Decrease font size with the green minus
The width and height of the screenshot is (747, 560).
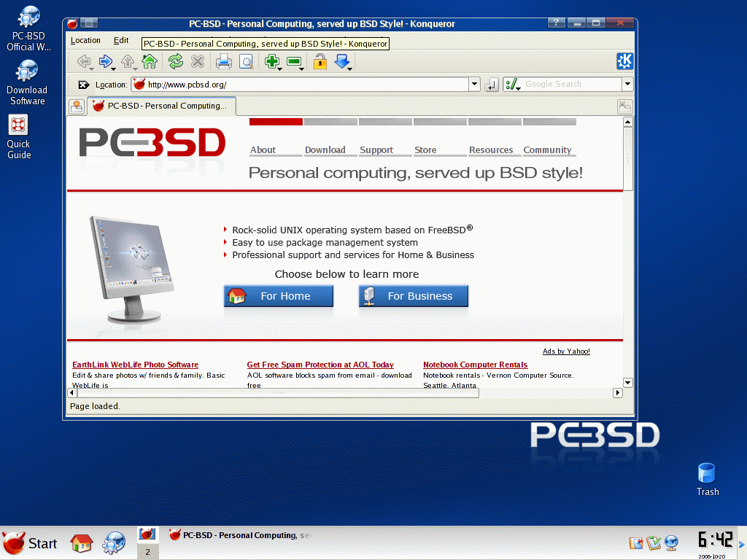(295, 61)
